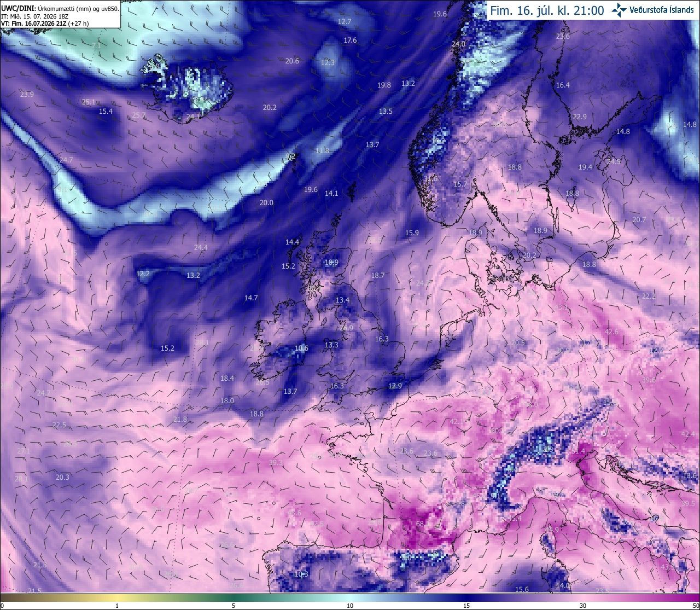Click the 25.1 value label southwest of Iceland

pos(89,102)
